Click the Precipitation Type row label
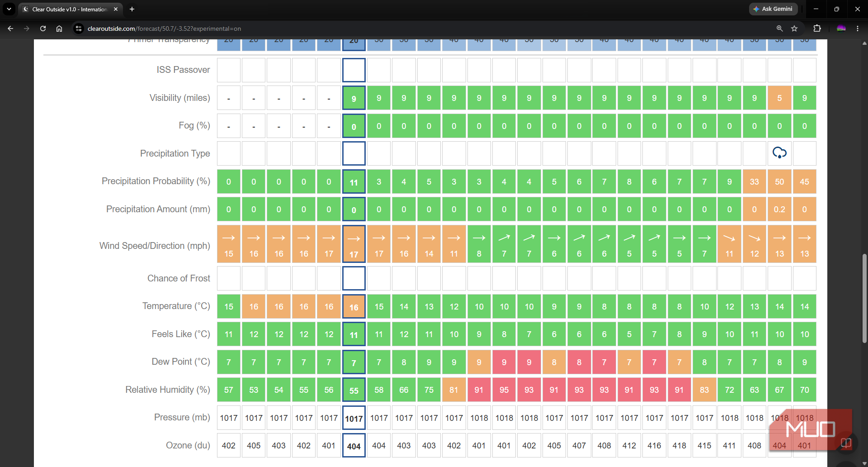868x467 pixels. (175, 153)
